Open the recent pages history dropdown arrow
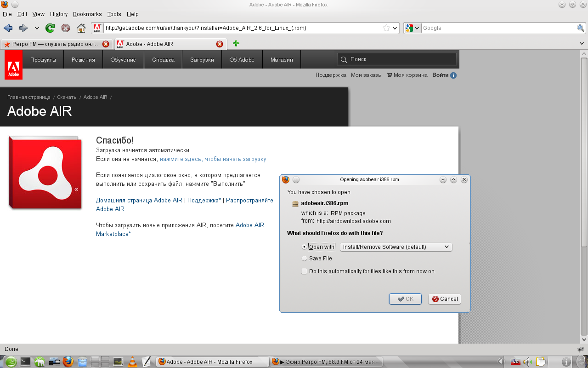 tap(37, 28)
